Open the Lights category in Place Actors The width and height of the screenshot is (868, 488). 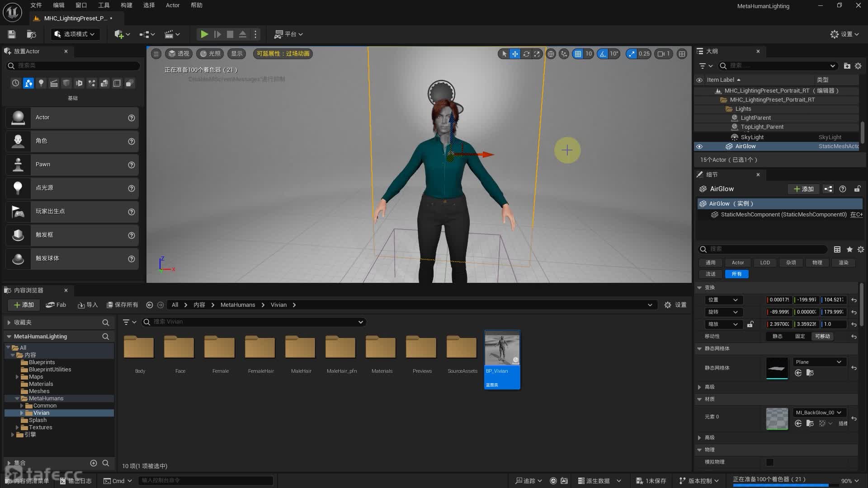pos(41,83)
